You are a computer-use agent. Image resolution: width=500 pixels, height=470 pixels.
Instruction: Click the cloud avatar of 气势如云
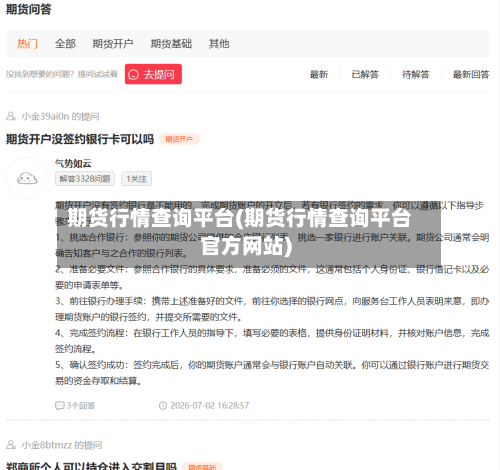pos(27,178)
